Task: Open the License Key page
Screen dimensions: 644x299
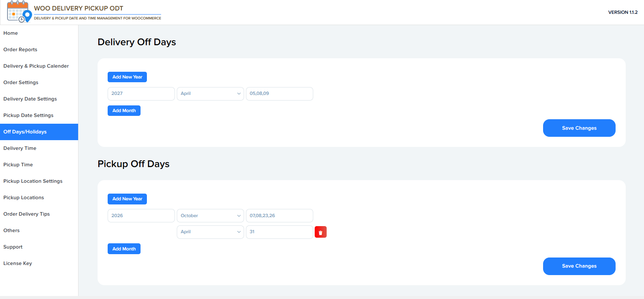Action: pyautogui.click(x=18, y=263)
